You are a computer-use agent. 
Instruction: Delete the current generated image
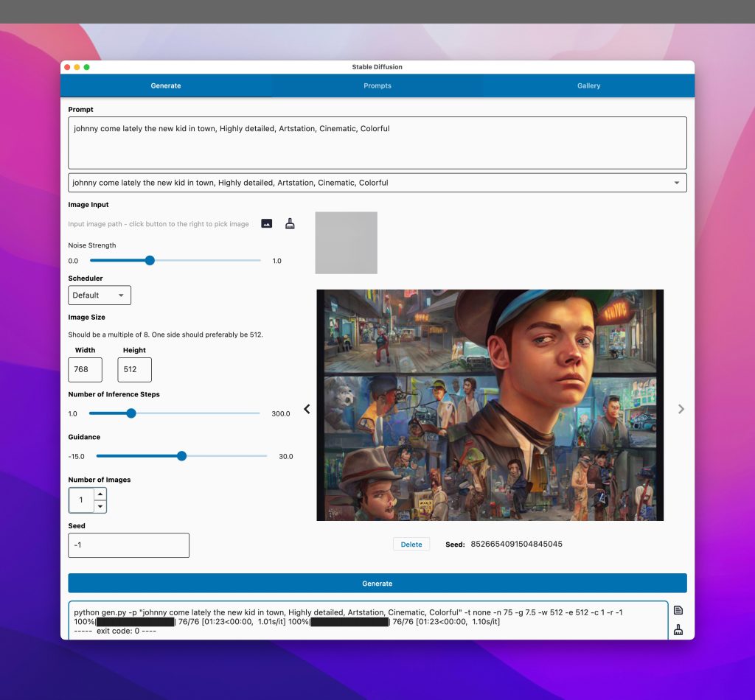(x=411, y=544)
